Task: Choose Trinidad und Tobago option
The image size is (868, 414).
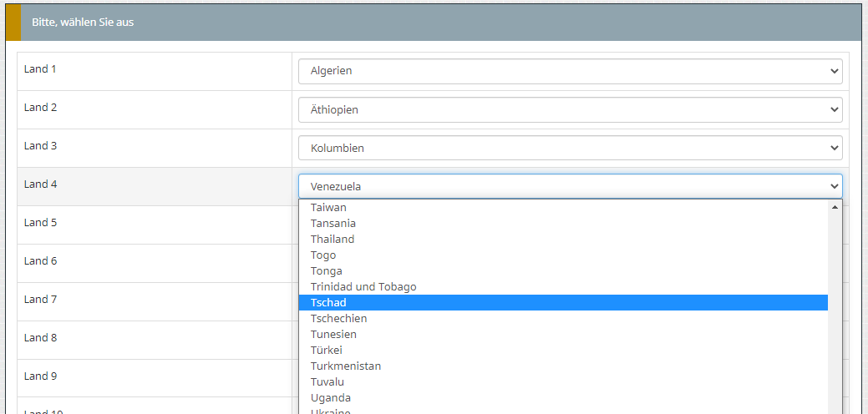Action: tap(363, 286)
